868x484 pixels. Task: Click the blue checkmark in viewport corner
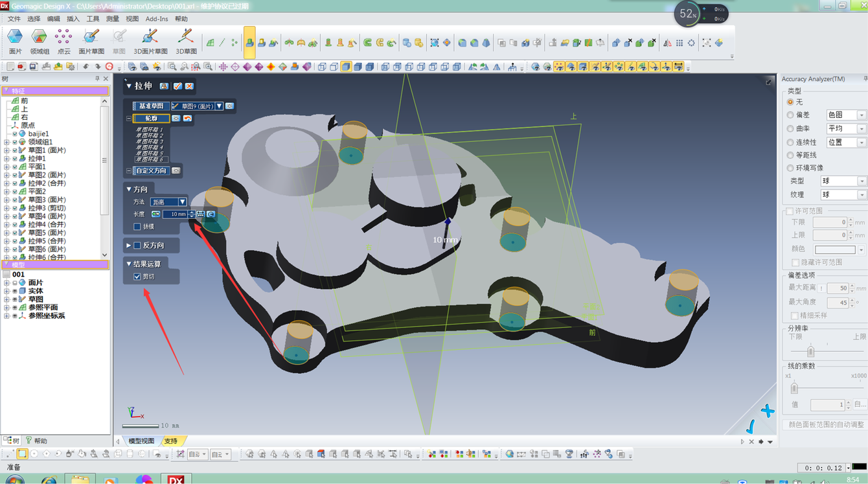click(x=750, y=426)
